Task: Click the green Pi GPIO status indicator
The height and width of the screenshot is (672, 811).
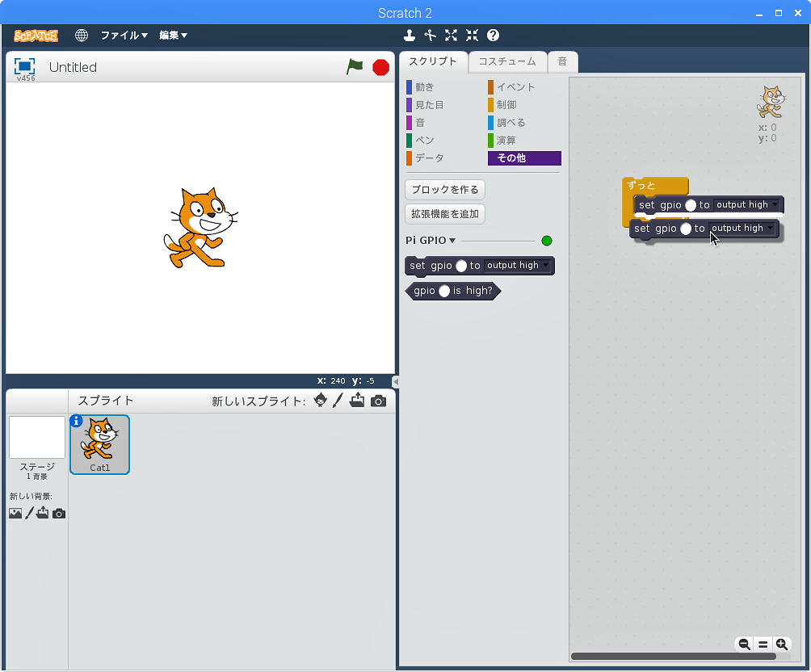Action: click(547, 241)
